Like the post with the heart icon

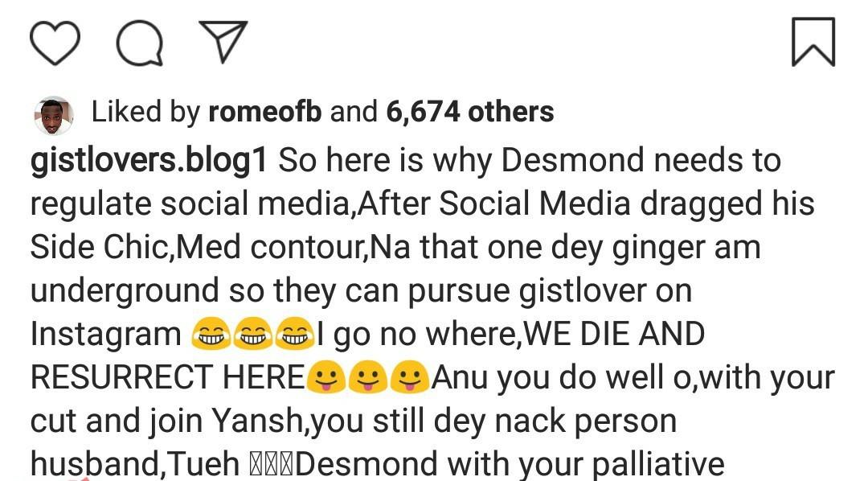pos(55,43)
